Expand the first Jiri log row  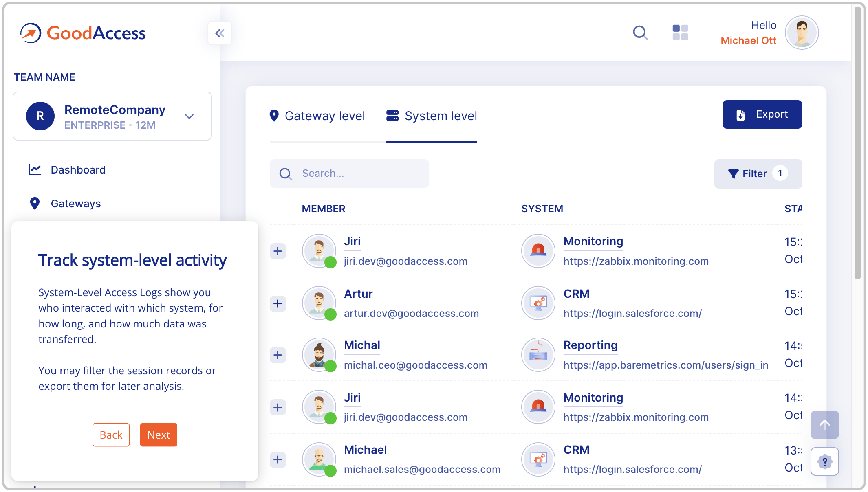coord(278,251)
